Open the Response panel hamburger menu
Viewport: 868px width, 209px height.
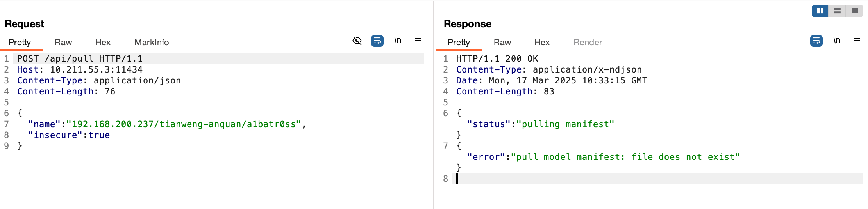pos(857,41)
